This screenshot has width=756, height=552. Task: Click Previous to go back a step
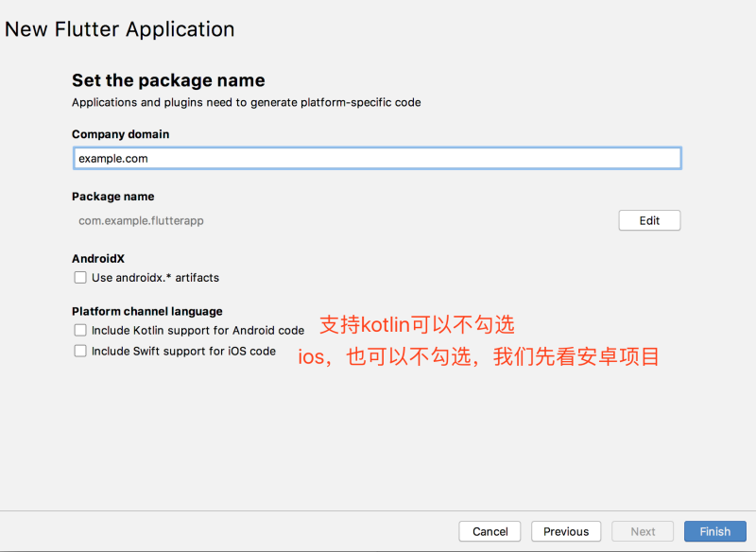click(x=565, y=531)
